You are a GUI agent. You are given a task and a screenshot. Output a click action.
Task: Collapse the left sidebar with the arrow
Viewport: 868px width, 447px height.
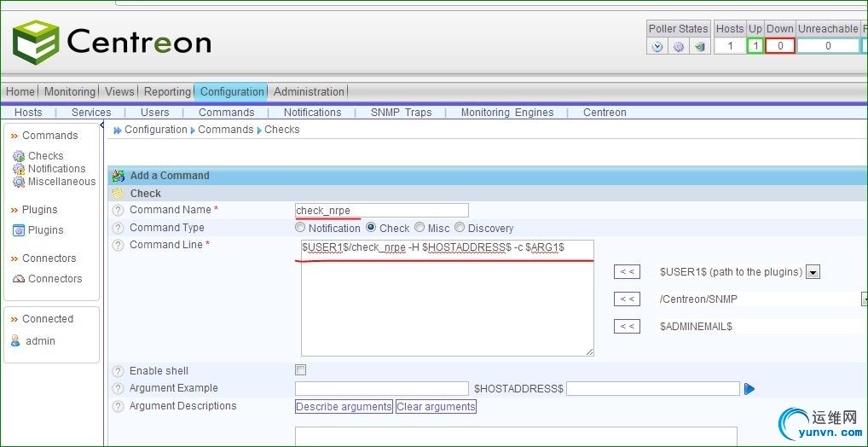pyautogui.click(x=101, y=125)
